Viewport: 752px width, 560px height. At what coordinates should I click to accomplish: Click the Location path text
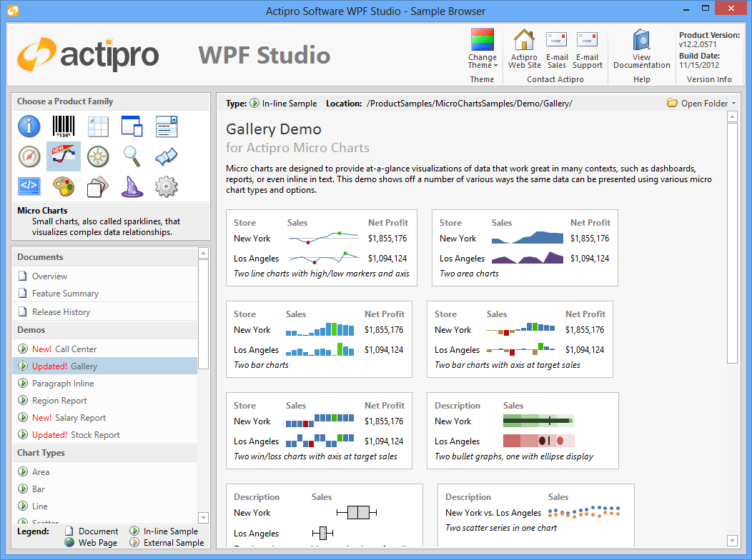[469, 104]
